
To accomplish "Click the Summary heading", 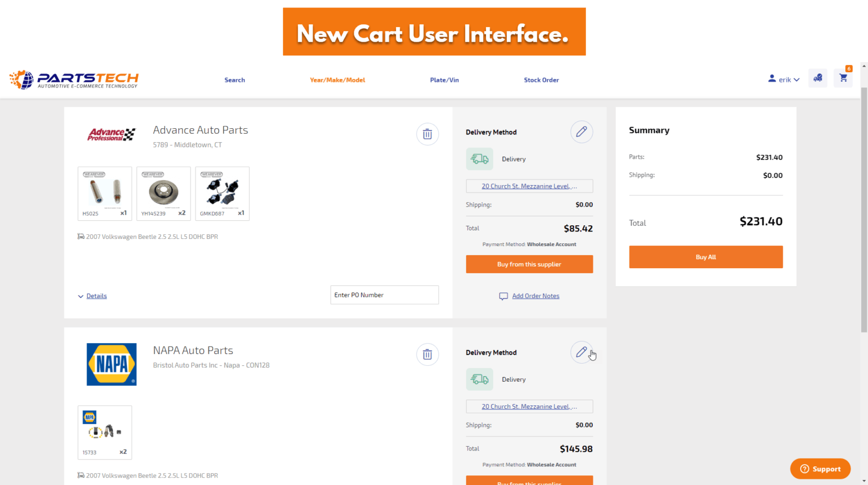I will (x=649, y=130).
